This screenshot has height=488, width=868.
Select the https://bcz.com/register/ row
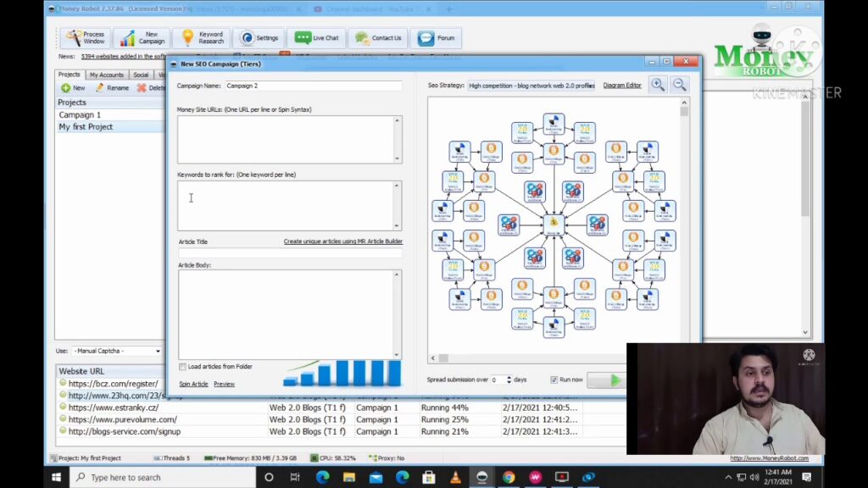pos(113,384)
